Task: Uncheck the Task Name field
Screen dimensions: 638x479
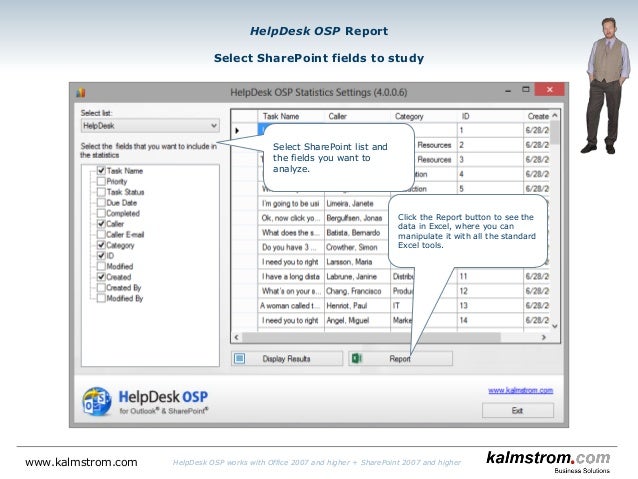Action: (x=101, y=171)
